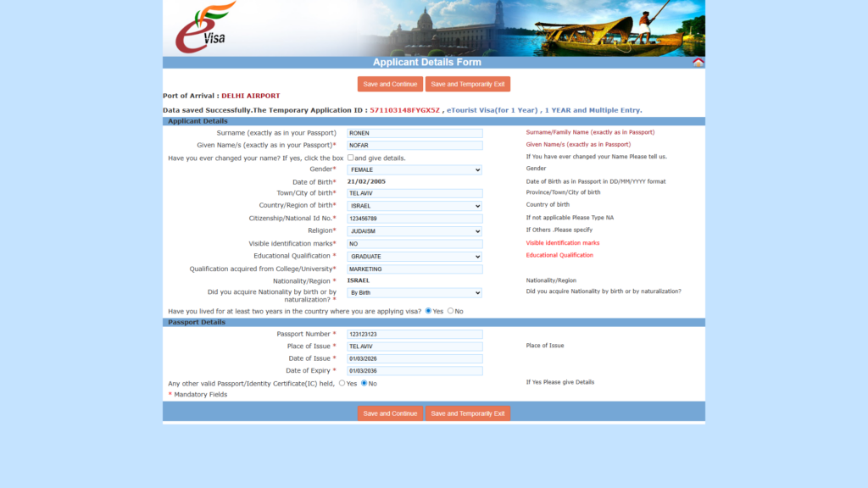The width and height of the screenshot is (868, 488).
Task: Open the Gender dropdown
Action: pyautogui.click(x=415, y=170)
